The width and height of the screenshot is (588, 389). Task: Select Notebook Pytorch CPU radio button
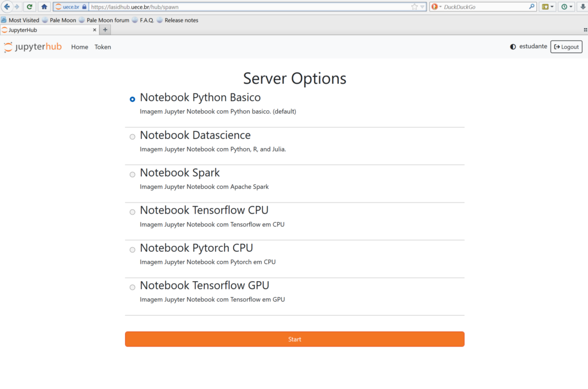point(133,250)
